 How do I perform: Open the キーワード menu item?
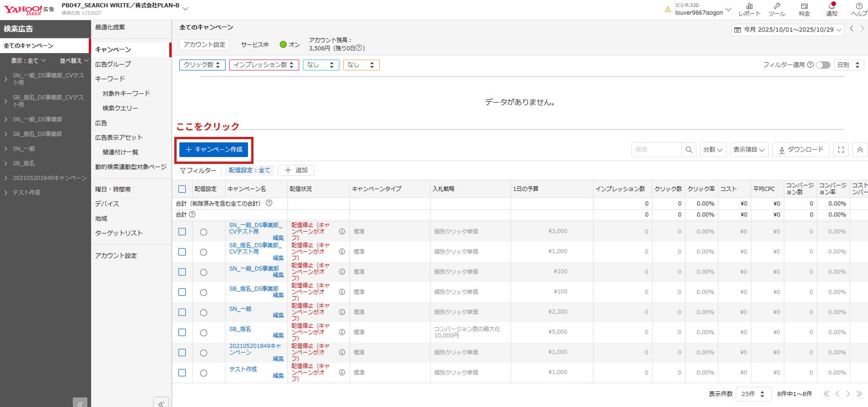(x=110, y=79)
